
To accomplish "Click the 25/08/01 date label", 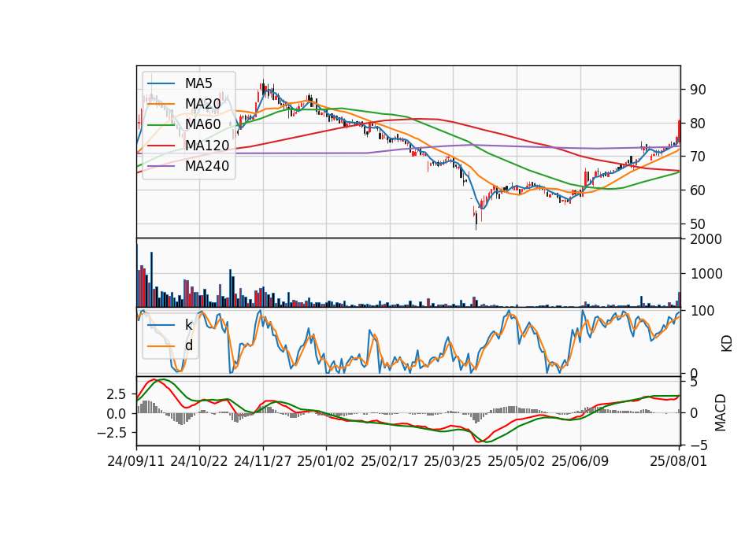I will tap(679, 461).
